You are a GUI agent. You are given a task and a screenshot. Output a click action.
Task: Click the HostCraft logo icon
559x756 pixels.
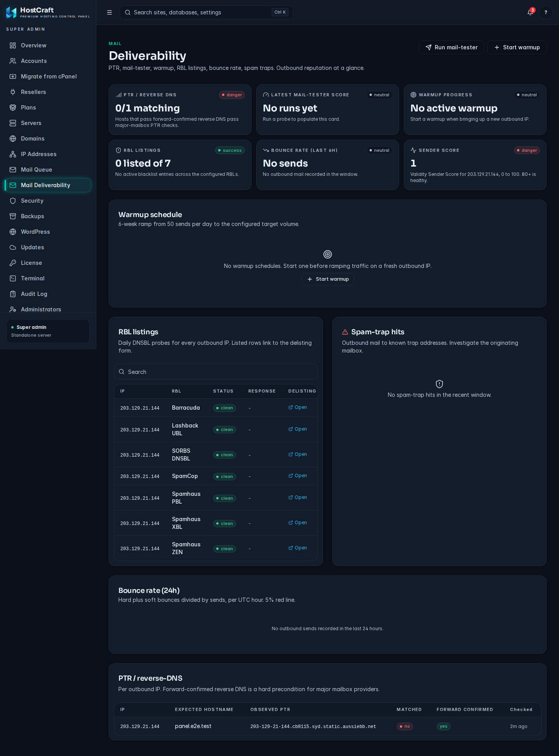pos(11,13)
